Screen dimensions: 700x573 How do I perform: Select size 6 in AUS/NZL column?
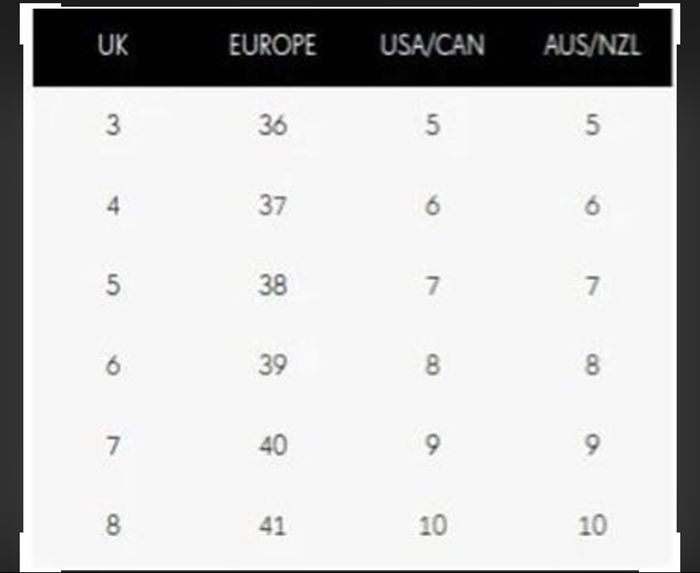(x=593, y=206)
